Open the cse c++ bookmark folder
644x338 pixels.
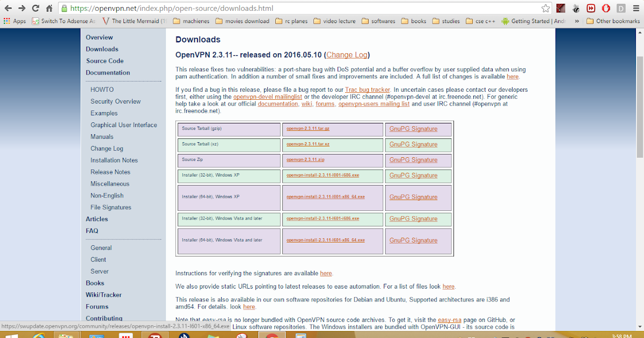(481, 21)
